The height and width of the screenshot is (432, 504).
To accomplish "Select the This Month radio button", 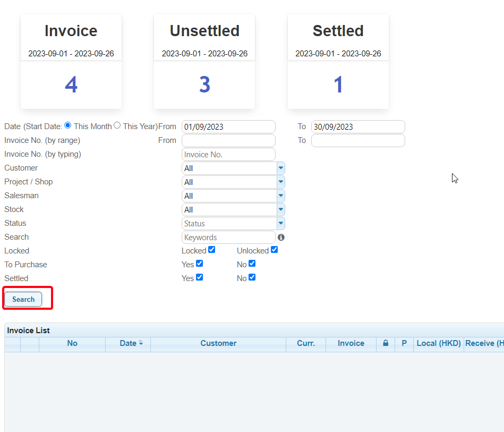I will tap(67, 126).
